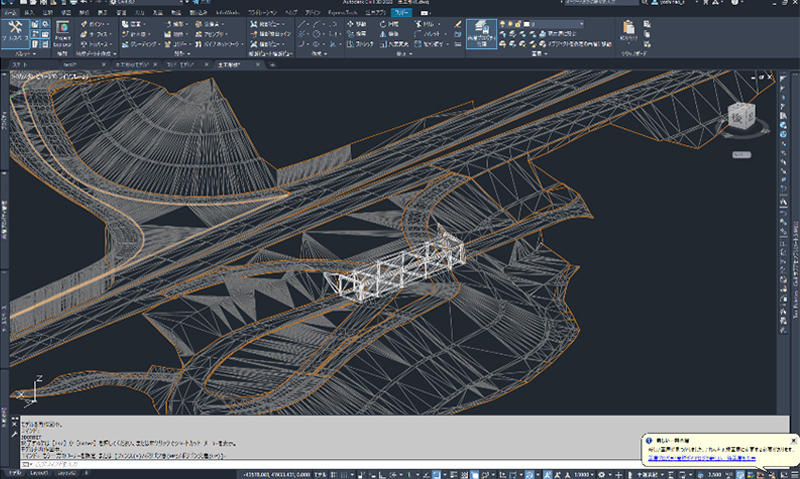Open the Grading (グレーディング) dropdown

pyautogui.click(x=141, y=44)
